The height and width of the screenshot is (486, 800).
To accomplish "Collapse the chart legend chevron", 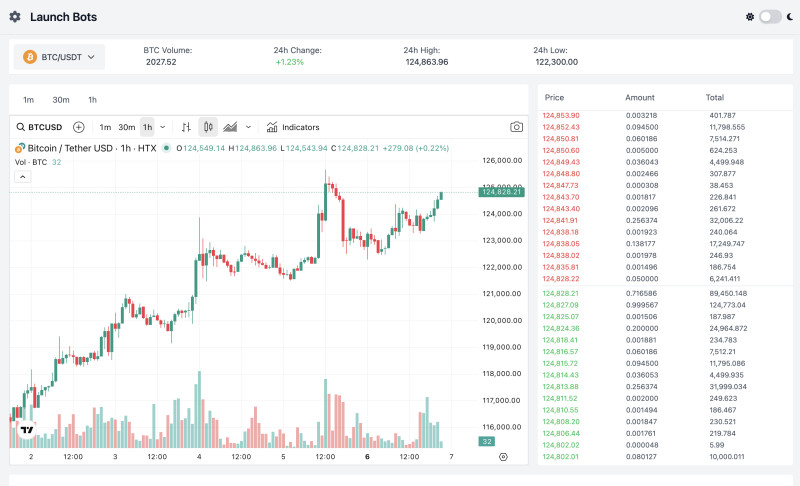I will (23, 177).
